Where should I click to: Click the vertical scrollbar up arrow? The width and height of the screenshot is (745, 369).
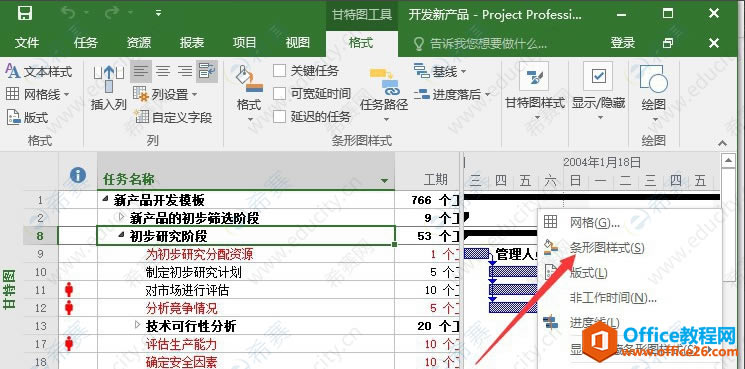727,161
